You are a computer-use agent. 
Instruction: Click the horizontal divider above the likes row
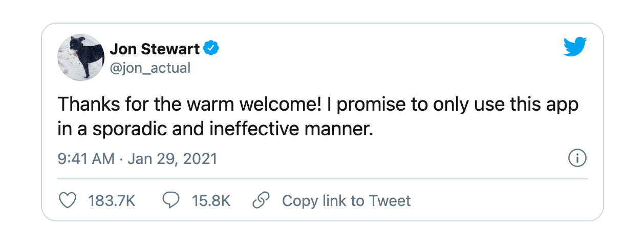point(322,179)
